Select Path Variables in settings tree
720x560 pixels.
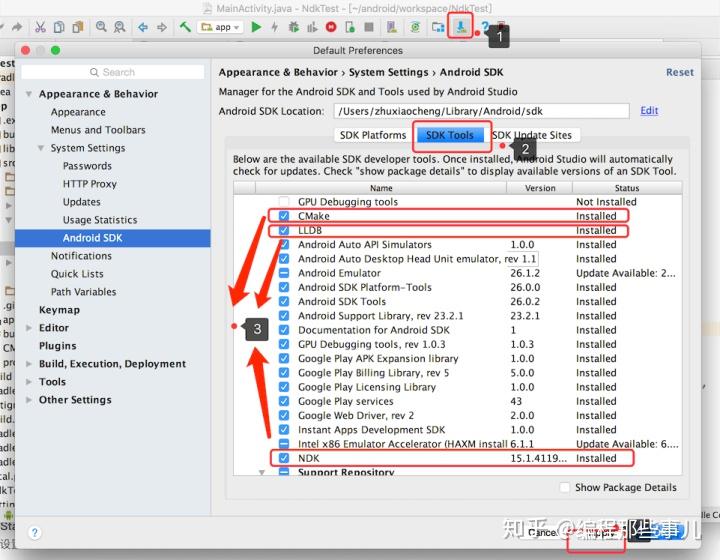84,291
